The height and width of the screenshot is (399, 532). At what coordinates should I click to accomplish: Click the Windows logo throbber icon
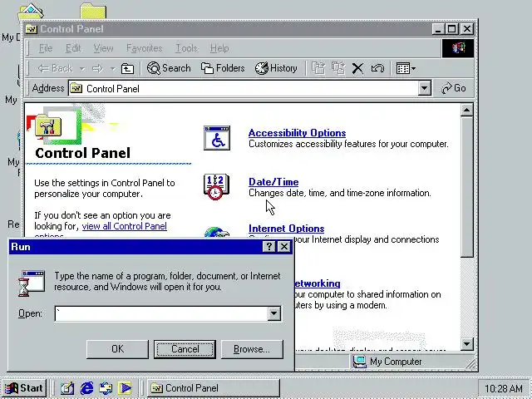click(x=458, y=48)
